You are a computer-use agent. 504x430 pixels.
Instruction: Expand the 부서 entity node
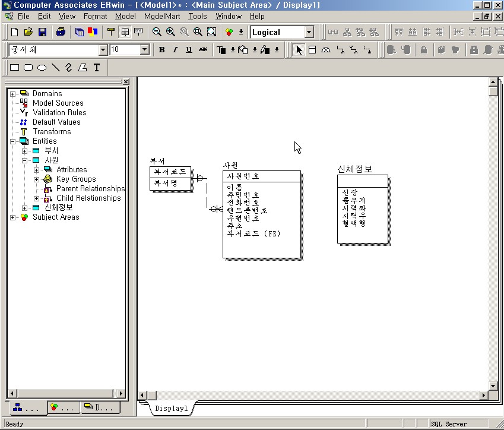coord(24,151)
